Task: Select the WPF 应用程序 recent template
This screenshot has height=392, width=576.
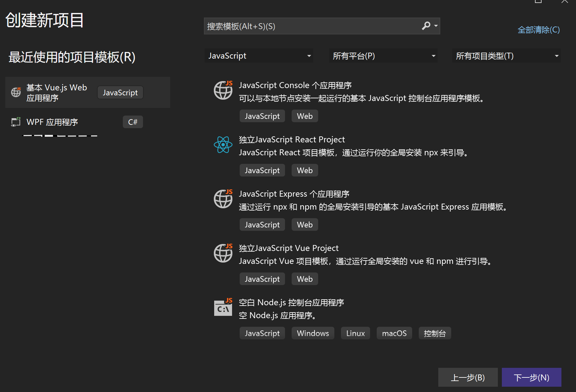Action: pos(52,122)
